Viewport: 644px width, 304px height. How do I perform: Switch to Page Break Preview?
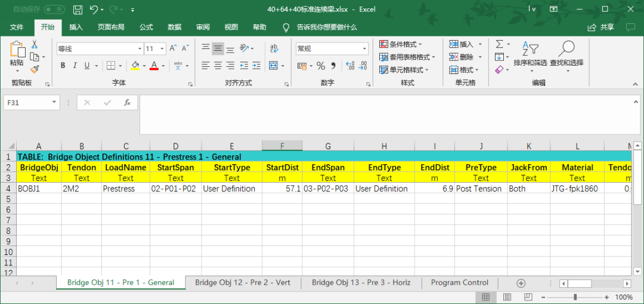tap(528, 297)
